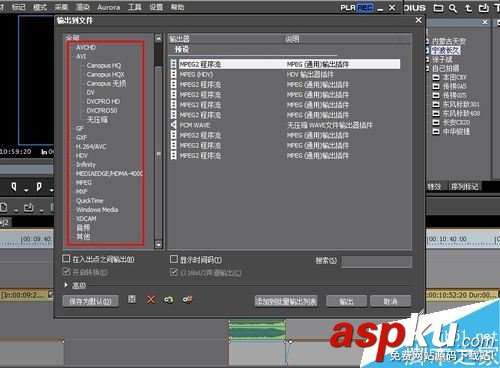500x368 pixels.
Task: Click the up-one-level arrow icon in bin toolbar
Action: pos(468,8)
